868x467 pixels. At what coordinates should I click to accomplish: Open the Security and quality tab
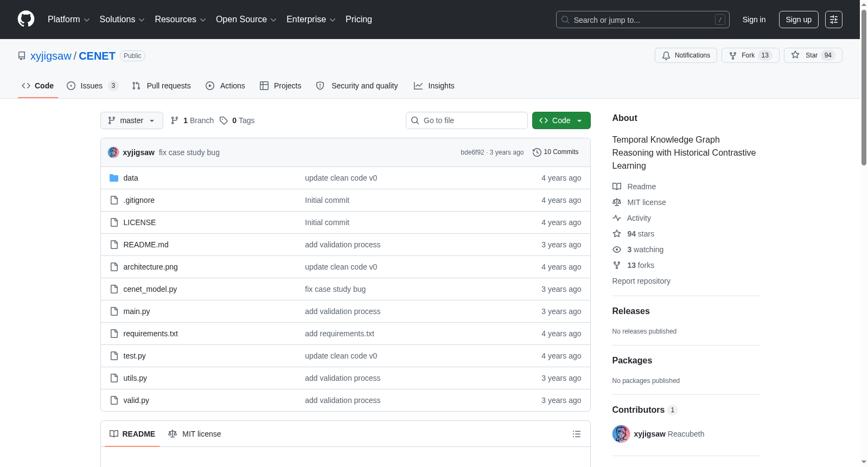[x=357, y=86]
